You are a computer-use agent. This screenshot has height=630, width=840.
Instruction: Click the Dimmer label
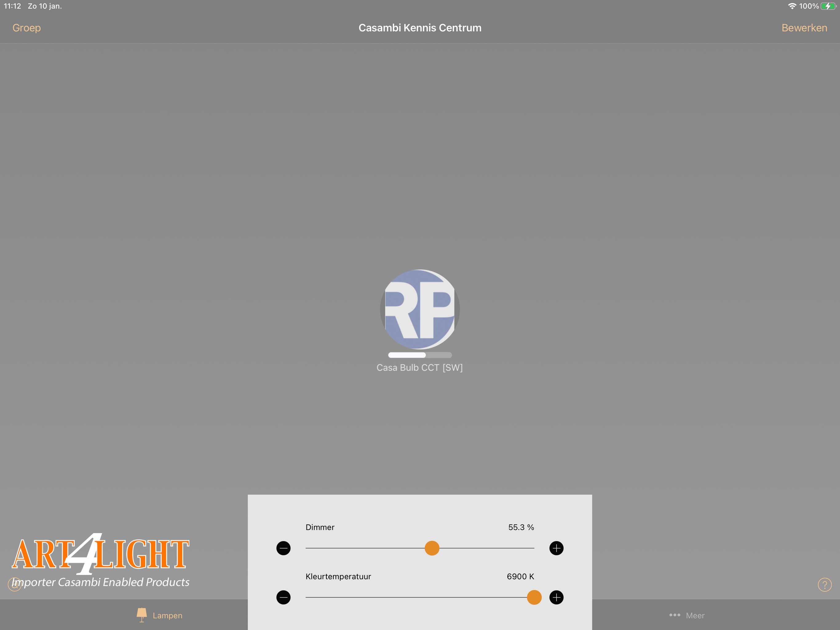click(320, 527)
